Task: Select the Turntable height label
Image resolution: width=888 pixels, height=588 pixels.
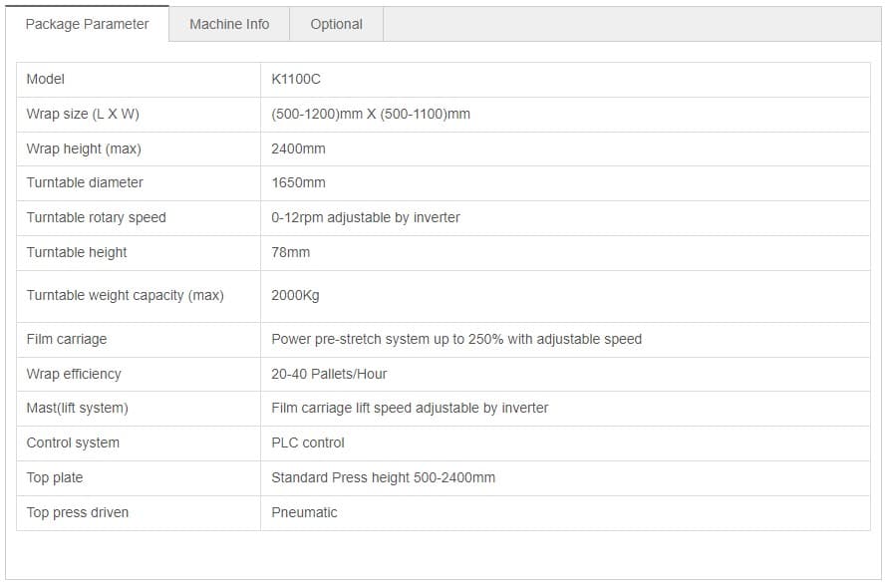Action: tap(77, 252)
